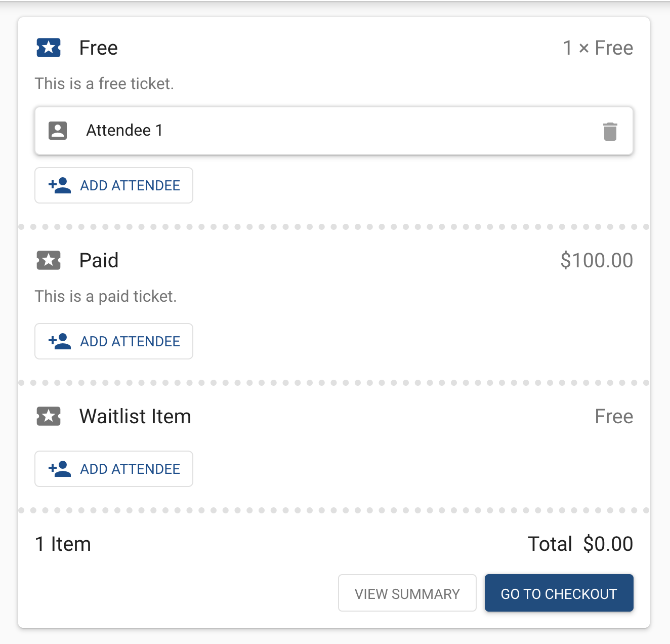Click the blue Free ticket star icon
The image size is (670, 644).
click(x=49, y=48)
